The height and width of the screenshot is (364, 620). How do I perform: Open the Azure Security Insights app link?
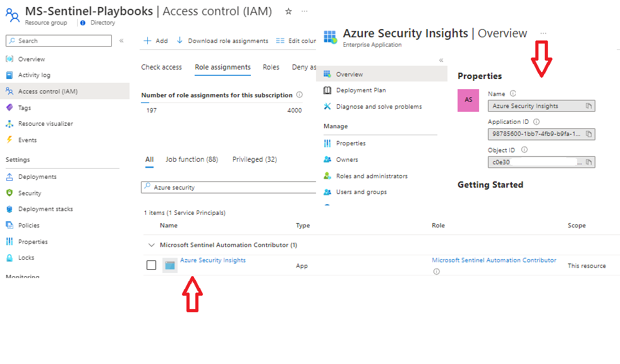212,260
